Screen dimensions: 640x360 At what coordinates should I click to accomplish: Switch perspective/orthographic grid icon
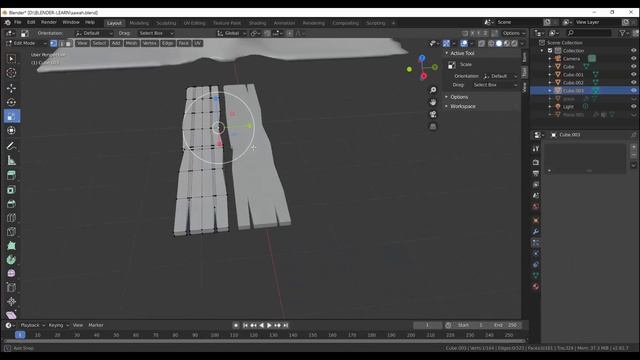pos(433,127)
